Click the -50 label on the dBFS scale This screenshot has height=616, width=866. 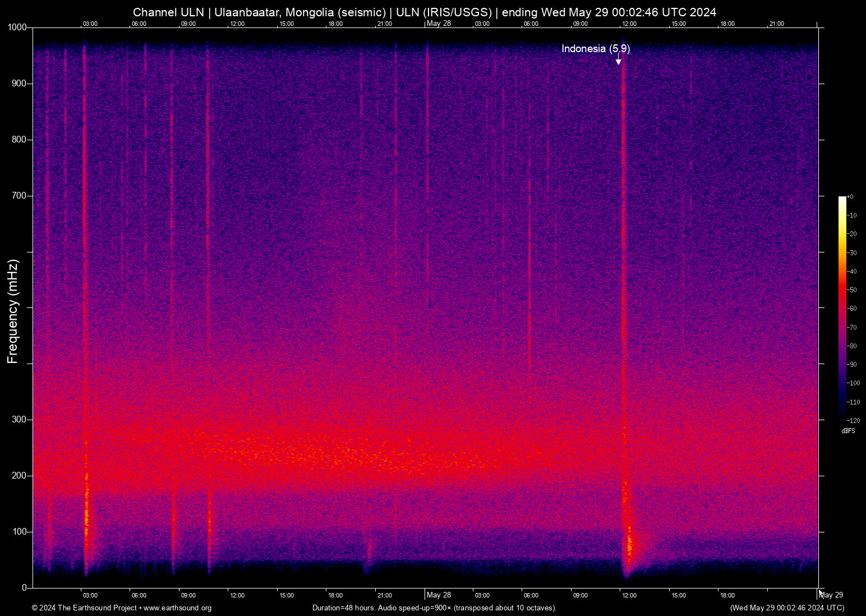click(x=852, y=290)
